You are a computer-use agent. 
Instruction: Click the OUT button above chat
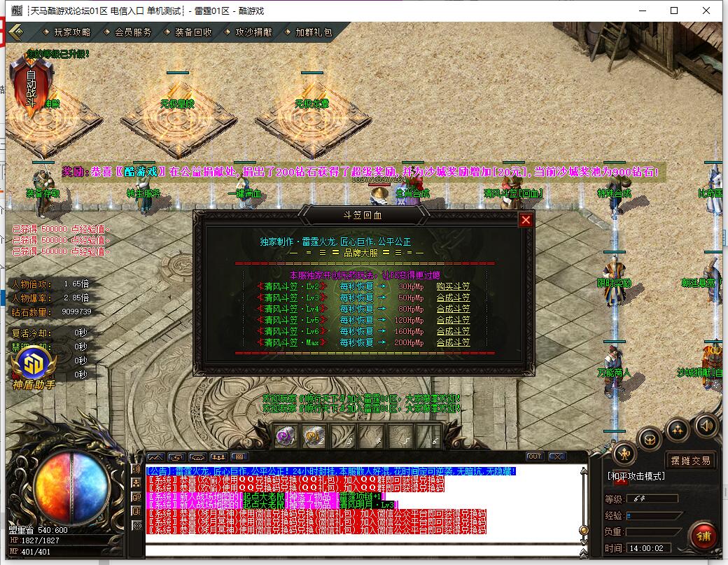tap(535, 456)
